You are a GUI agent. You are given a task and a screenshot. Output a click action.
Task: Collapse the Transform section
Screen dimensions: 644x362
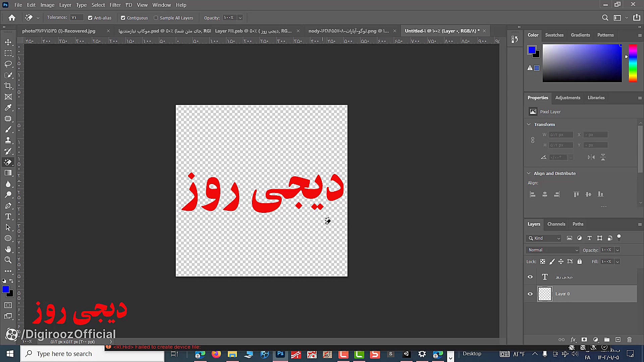pyautogui.click(x=529, y=124)
